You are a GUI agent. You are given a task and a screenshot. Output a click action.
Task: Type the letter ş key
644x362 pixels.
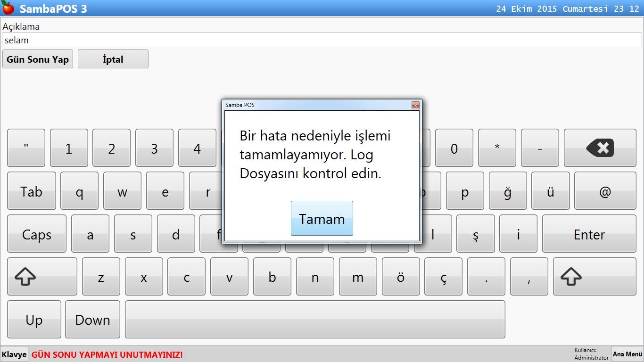click(x=475, y=234)
